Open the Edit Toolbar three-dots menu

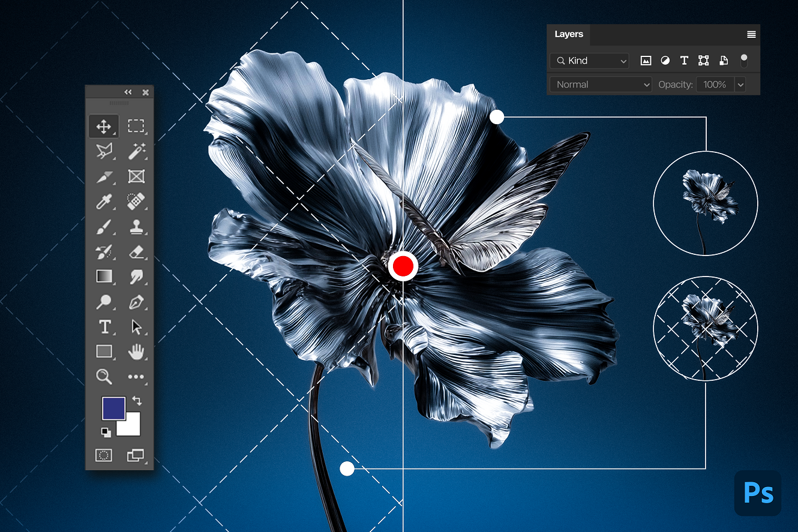pyautogui.click(x=136, y=377)
